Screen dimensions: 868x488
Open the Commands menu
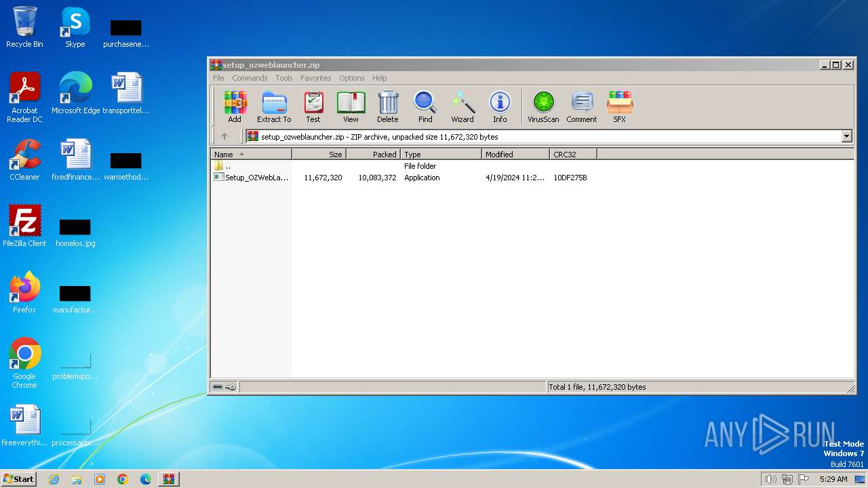250,78
